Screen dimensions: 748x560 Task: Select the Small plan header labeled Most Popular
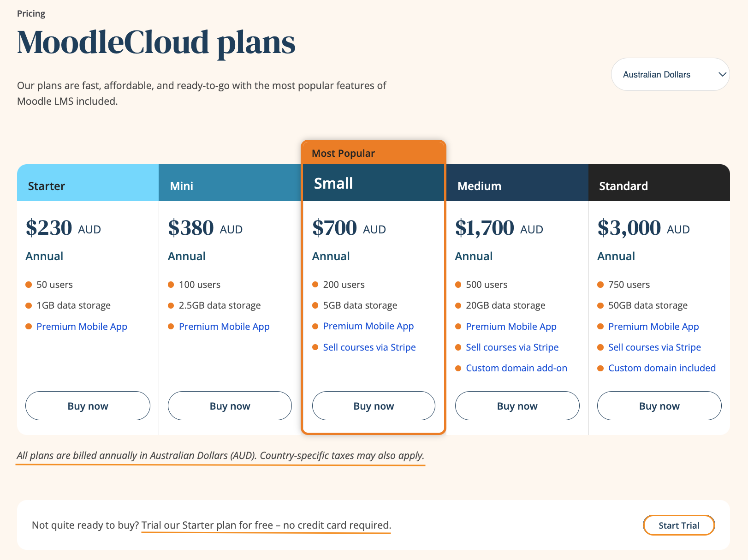coord(343,153)
